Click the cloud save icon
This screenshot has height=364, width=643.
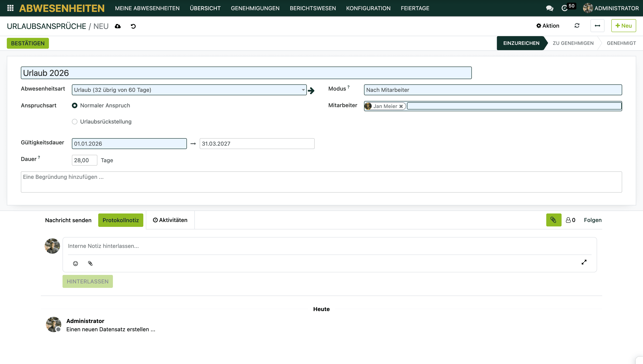(x=118, y=26)
